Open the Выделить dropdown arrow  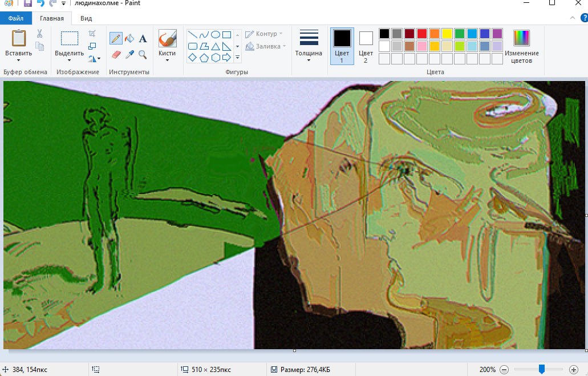(x=69, y=60)
